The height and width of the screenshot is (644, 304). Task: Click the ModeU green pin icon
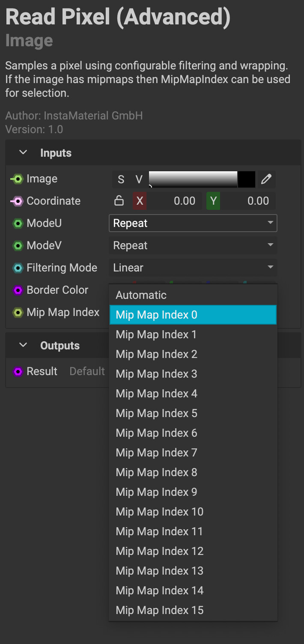click(18, 224)
